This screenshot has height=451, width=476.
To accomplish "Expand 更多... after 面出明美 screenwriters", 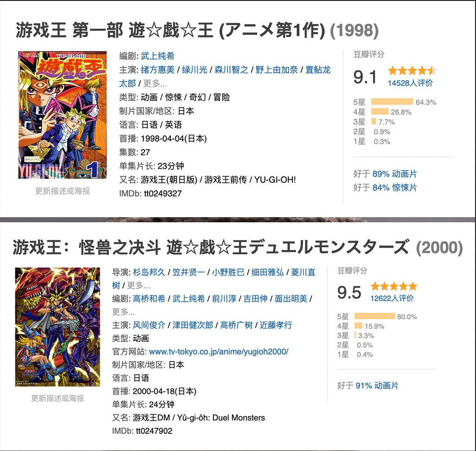I will 123,311.
